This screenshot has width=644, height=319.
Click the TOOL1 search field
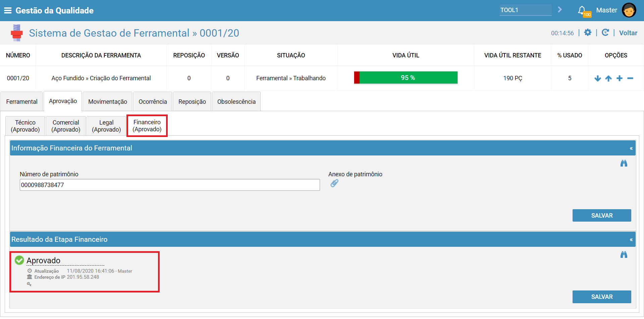pos(526,10)
